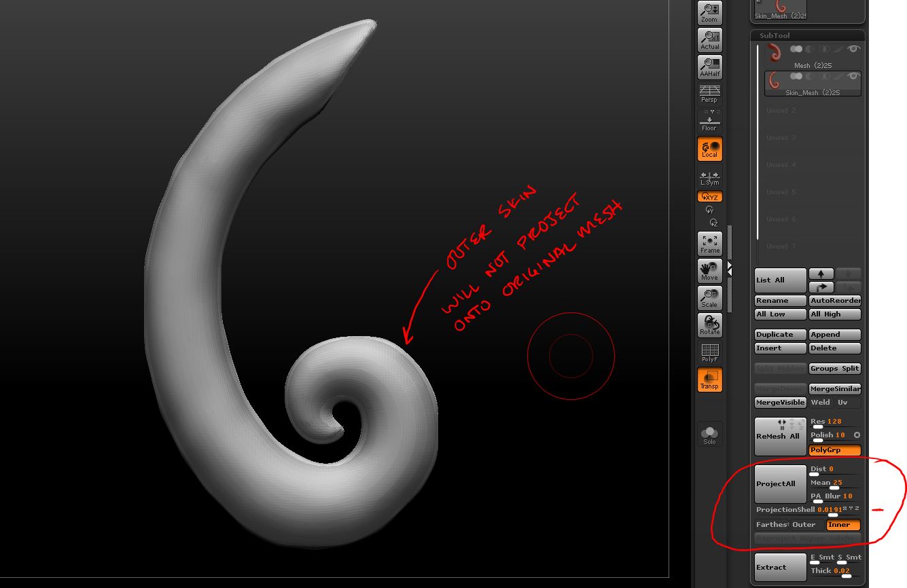Toggle XYZ rotation mode
This screenshot has height=588, width=907.
[709, 197]
